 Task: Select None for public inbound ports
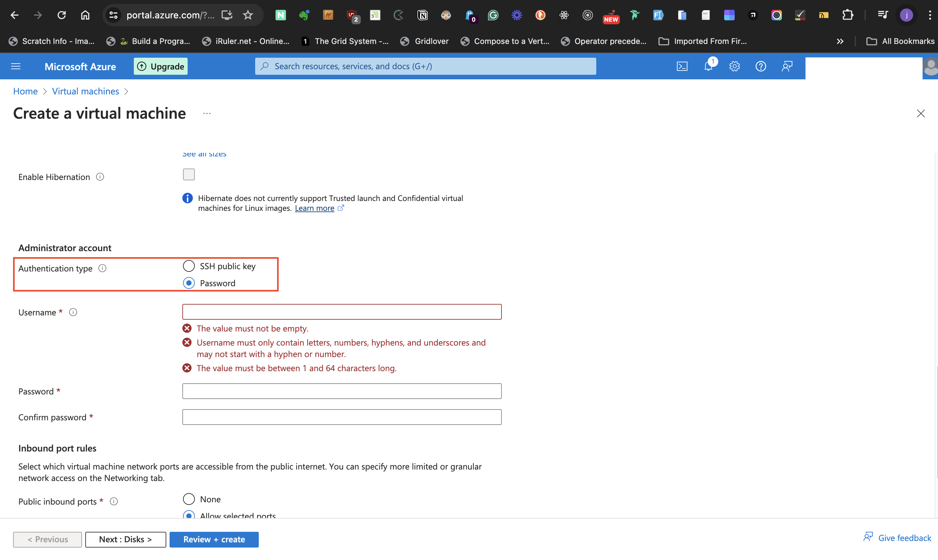[189, 499]
